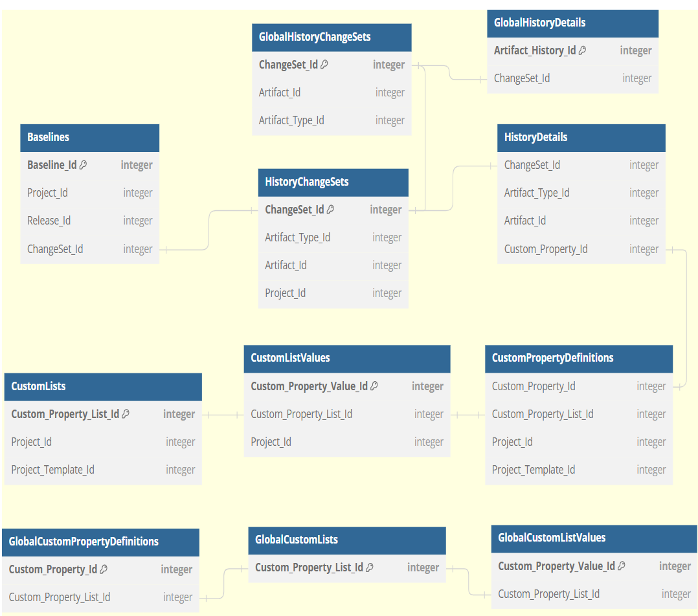Click key icon in GlobalCustomPropertyDefinitions table

click(x=104, y=569)
